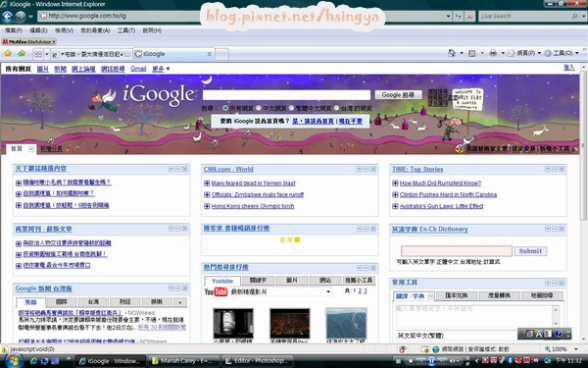Close the iGoogle tab
This screenshot has height=368, width=588.
tap(210, 54)
